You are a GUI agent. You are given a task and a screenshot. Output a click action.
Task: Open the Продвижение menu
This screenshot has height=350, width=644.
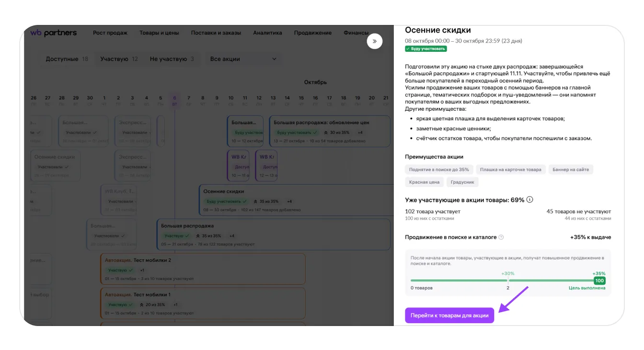(x=313, y=33)
